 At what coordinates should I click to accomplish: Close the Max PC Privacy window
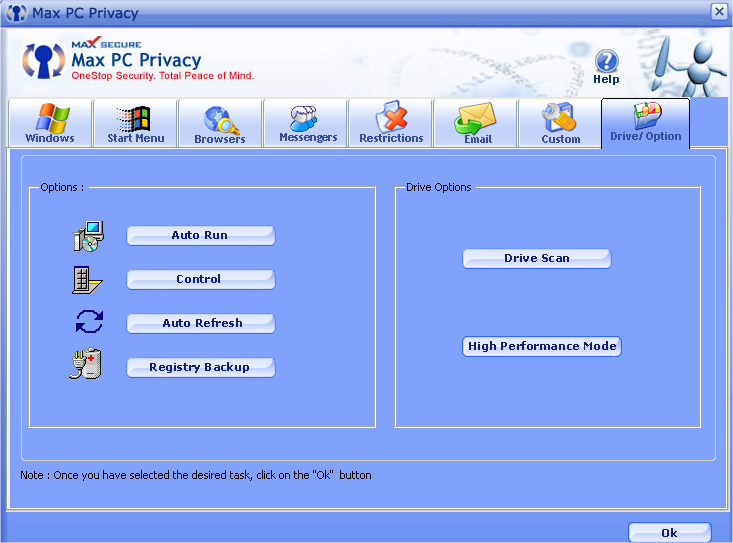pos(719,11)
